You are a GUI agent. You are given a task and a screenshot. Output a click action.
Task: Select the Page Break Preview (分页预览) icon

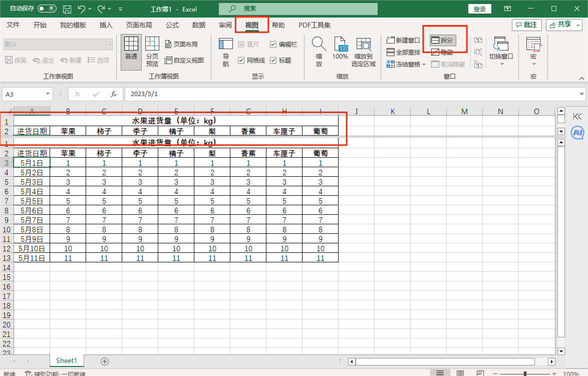click(x=152, y=45)
